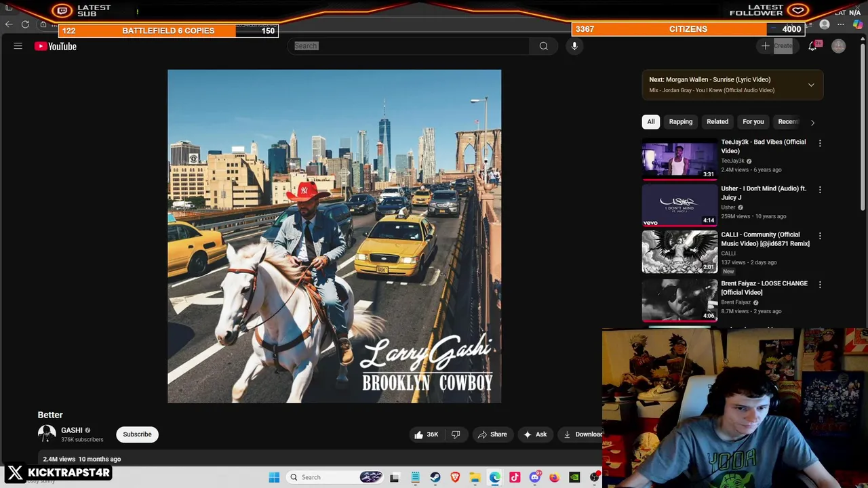This screenshot has height=488, width=868.
Task: Open File Explorer from the taskbar
Action: click(x=475, y=477)
